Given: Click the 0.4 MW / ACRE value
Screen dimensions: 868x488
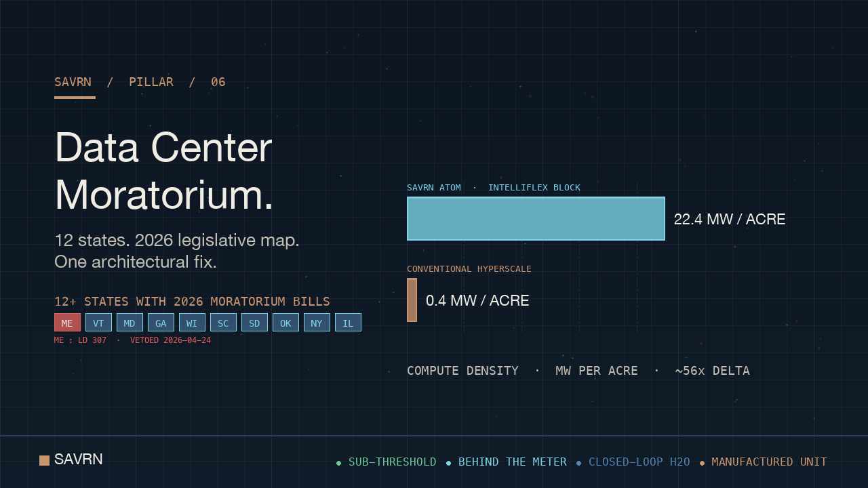Looking at the screenshot, I should click(477, 300).
